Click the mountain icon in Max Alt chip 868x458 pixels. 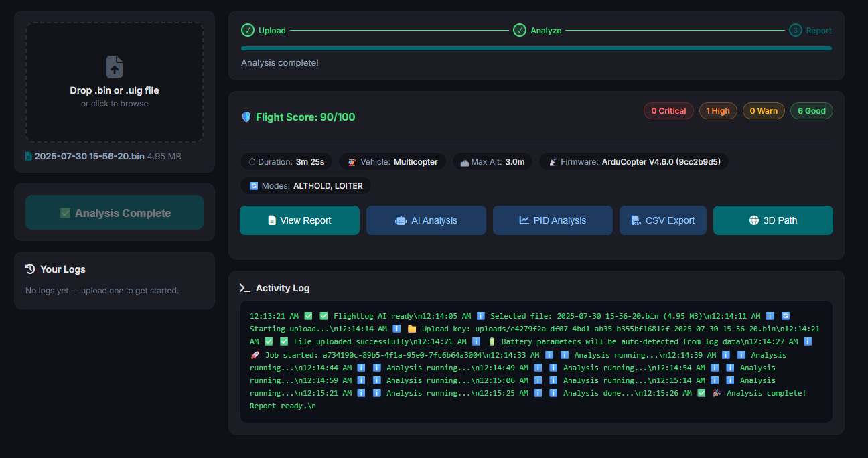pos(465,162)
